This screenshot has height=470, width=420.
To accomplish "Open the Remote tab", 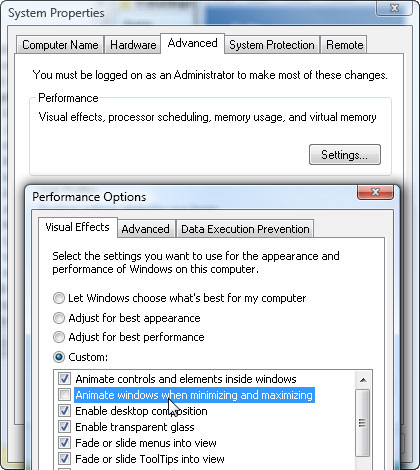I will [x=344, y=45].
